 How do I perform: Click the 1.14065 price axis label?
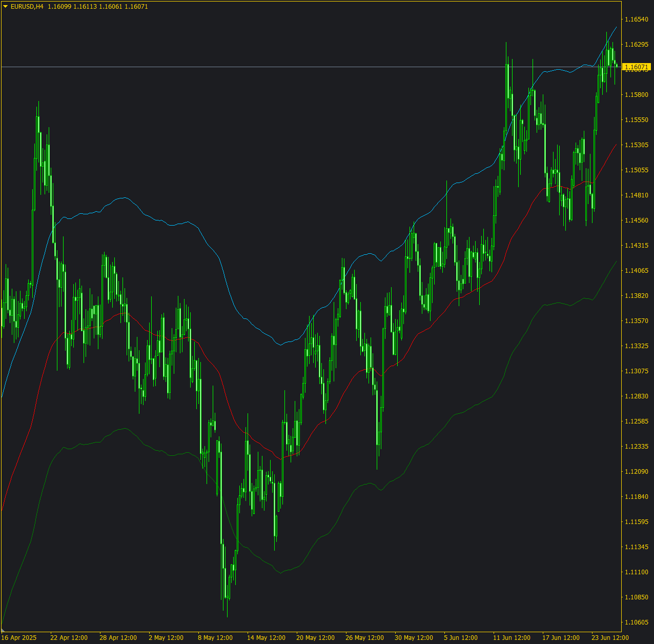(x=637, y=271)
